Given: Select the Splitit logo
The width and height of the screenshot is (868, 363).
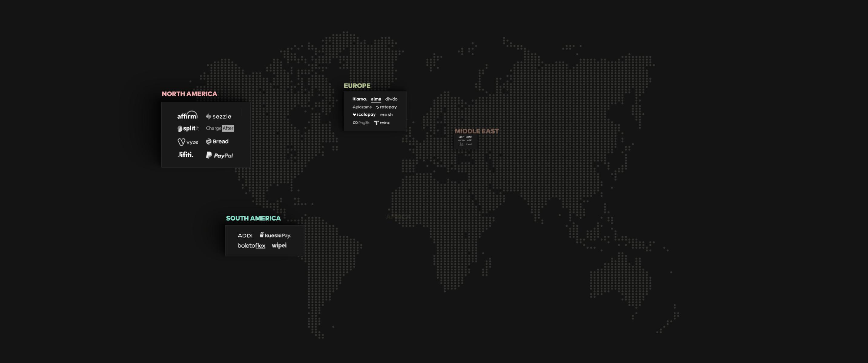Looking at the screenshot, I should (188, 128).
